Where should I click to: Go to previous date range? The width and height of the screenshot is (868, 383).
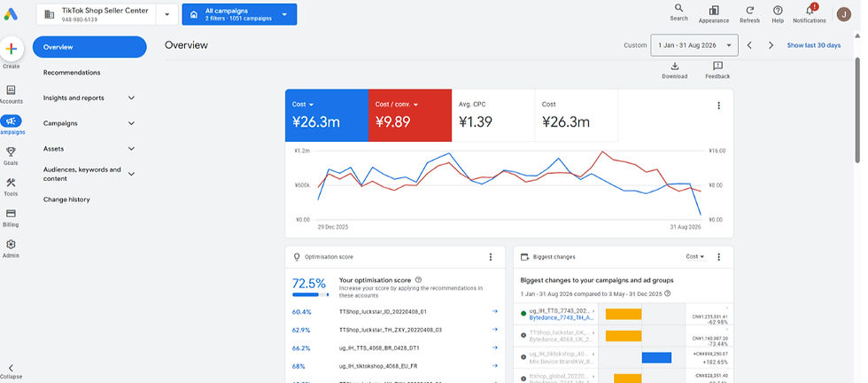point(749,45)
